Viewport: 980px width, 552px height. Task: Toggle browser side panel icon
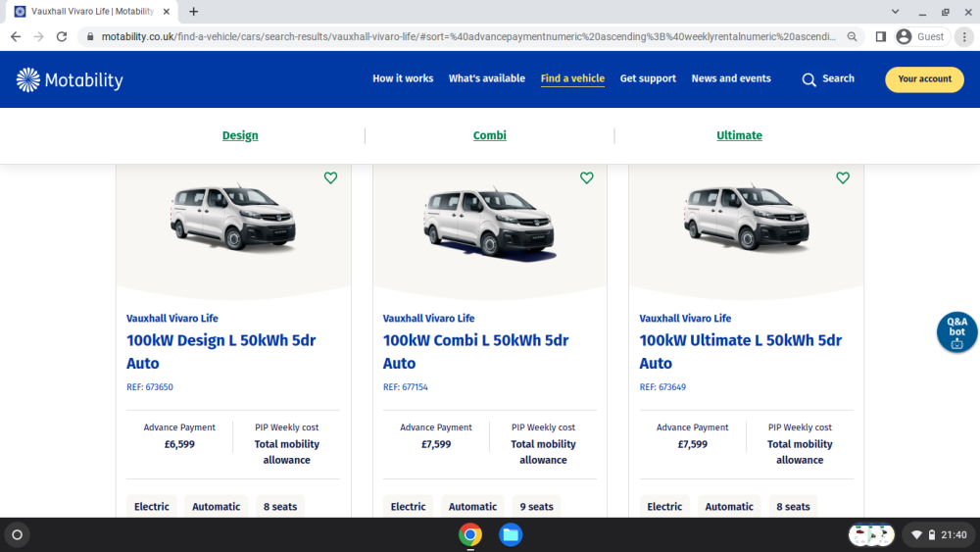[881, 37]
